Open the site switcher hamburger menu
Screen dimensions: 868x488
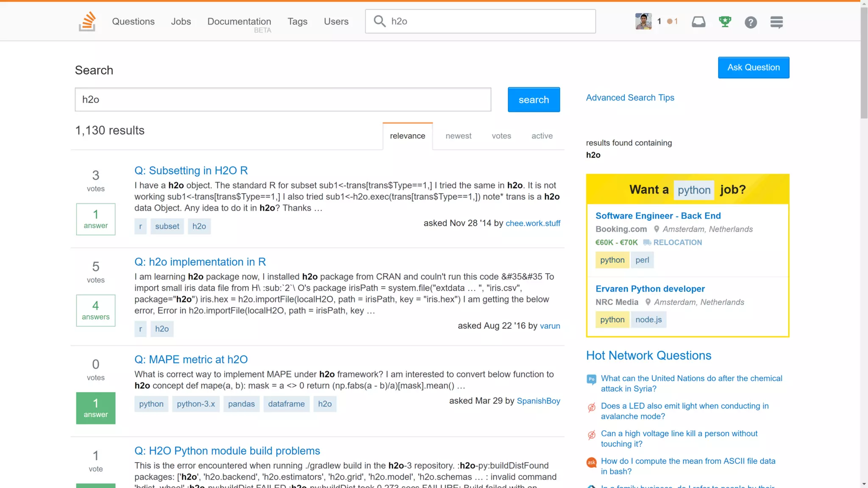[776, 22]
